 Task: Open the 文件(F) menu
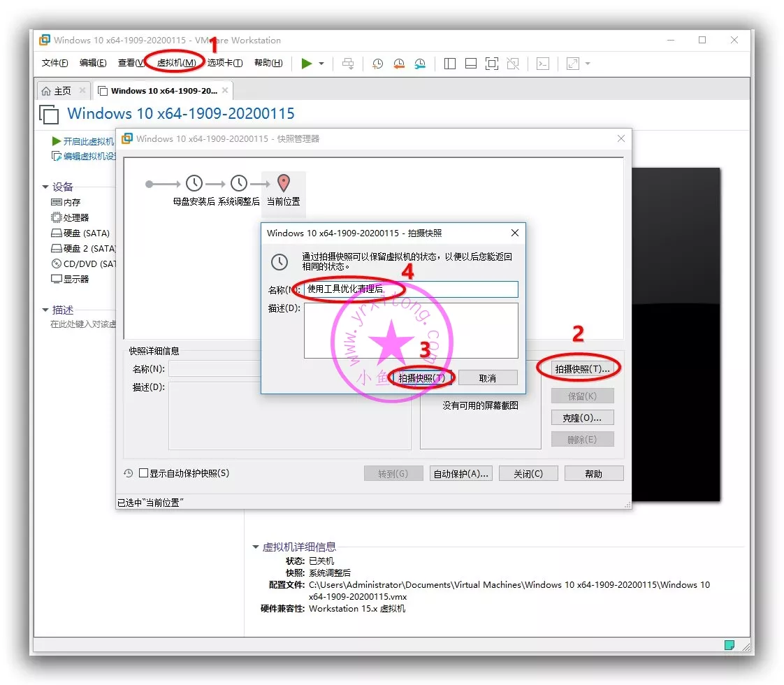[x=55, y=63]
